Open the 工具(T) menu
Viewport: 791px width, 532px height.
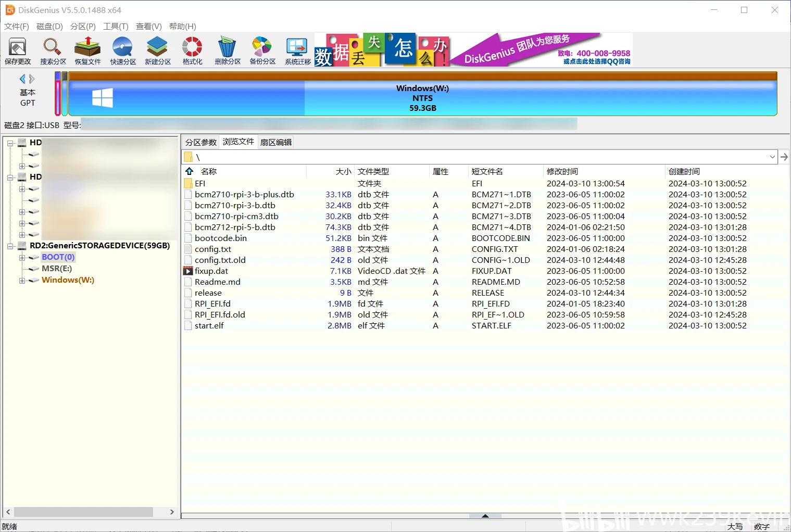pyautogui.click(x=116, y=27)
